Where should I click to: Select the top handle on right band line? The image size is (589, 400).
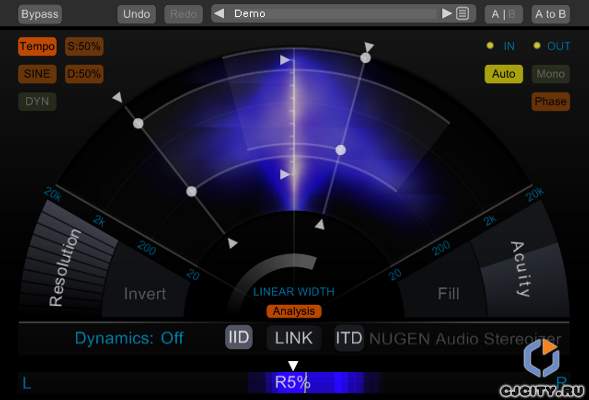pyautogui.click(x=365, y=58)
